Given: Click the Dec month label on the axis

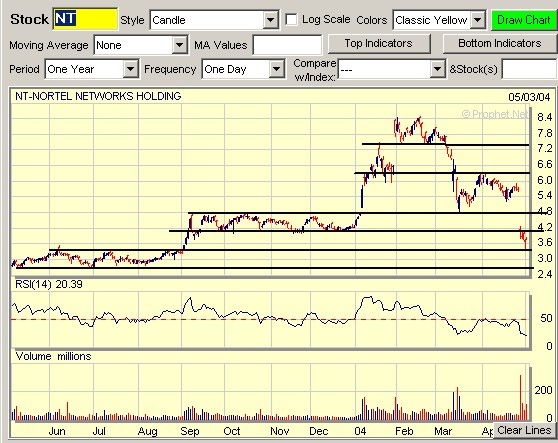Looking at the screenshot, I should pos(319,431).
